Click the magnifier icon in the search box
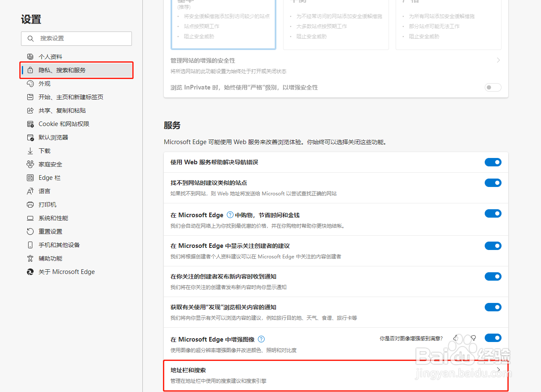 [30, 39]
